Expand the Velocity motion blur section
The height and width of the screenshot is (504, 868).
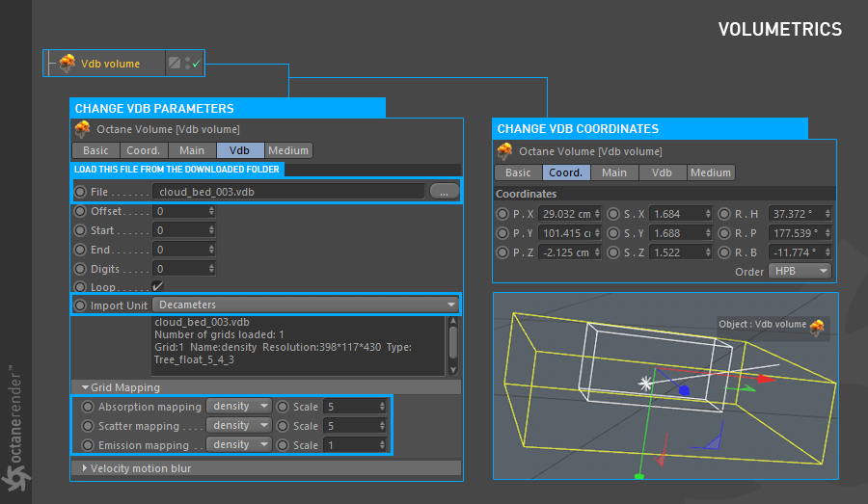(85, 468)
